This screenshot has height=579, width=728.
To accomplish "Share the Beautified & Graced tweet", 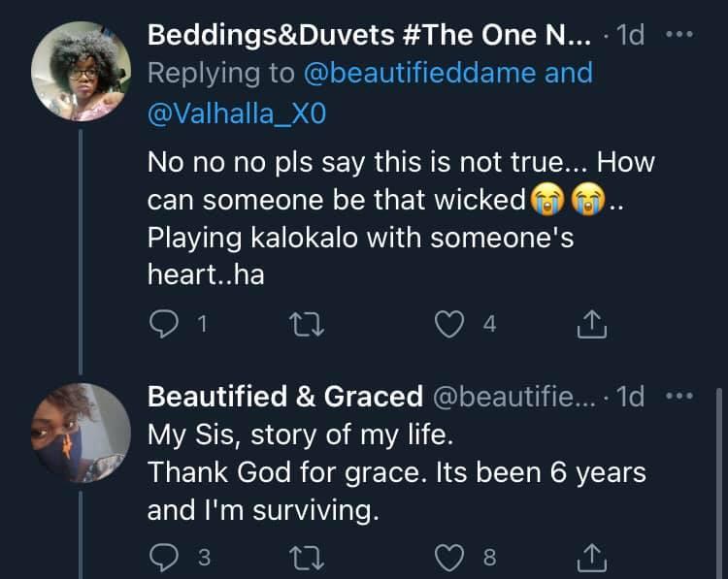I will click(x=592, y=557).
